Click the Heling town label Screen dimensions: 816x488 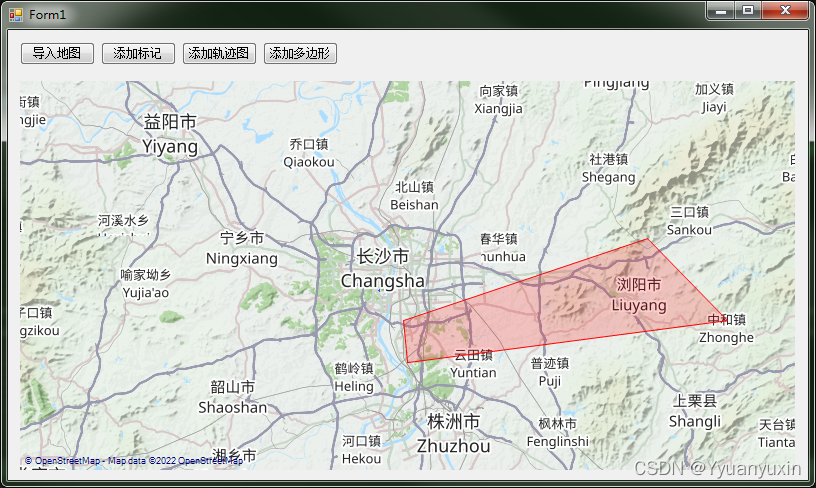click(x=354, y=378)
